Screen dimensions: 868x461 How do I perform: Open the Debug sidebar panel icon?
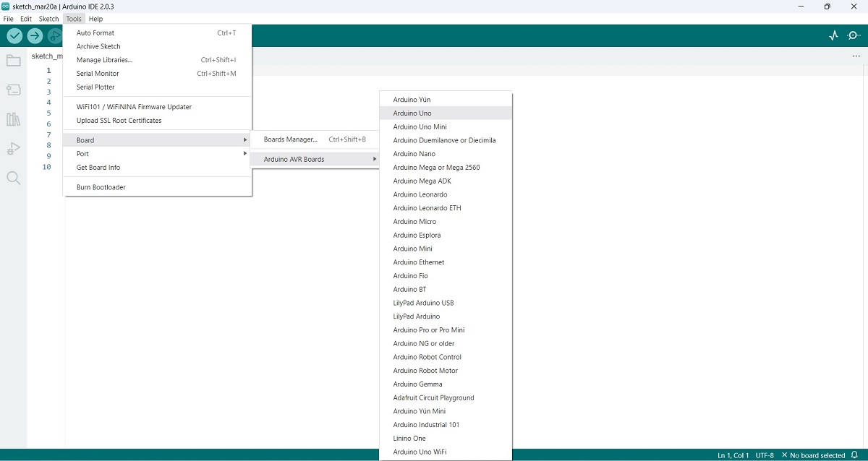point(13,149)
